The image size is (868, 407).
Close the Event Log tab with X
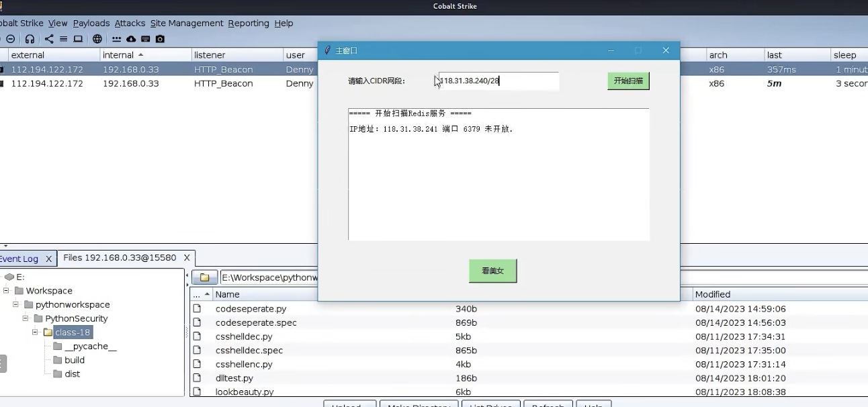pos(48,259)
